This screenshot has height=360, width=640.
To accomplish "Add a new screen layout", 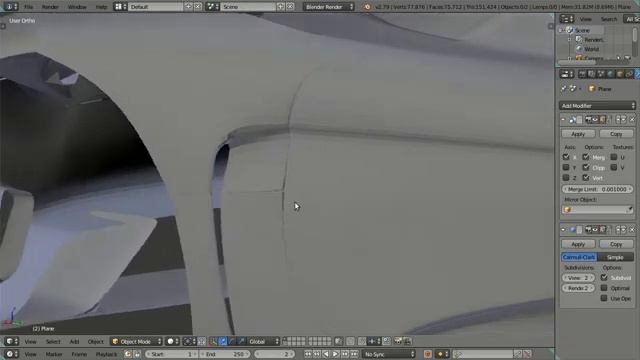I will (188, 7).
